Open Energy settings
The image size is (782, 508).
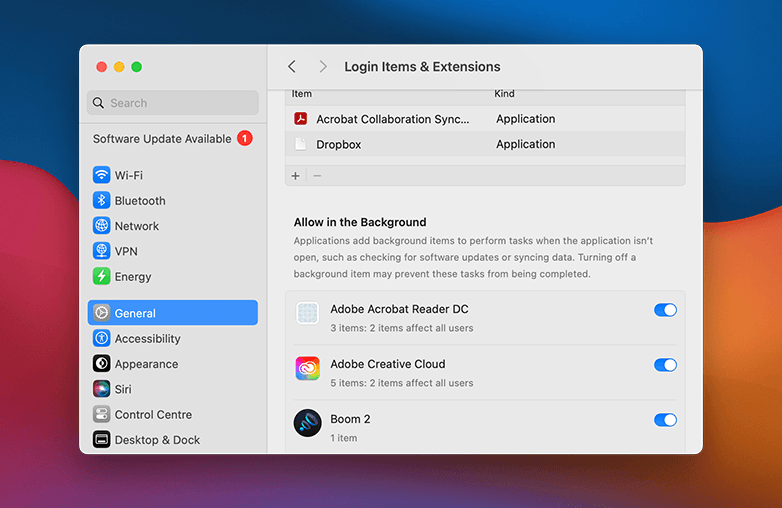pyautogui.click(x=173, y=276)
